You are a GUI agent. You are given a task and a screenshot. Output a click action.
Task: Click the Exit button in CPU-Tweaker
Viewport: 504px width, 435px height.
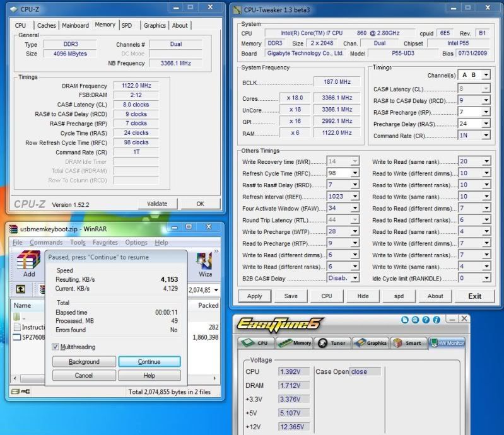pyautogui.click(x=475, y=296)
